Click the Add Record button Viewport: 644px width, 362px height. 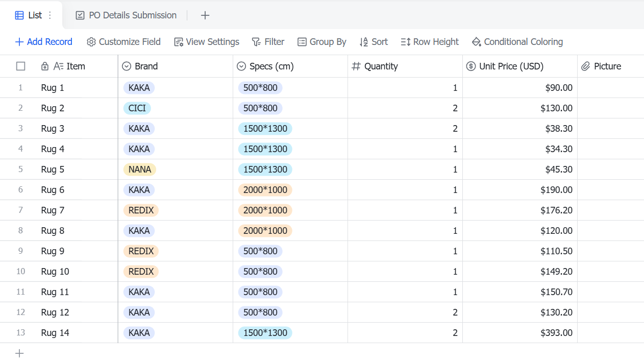pos(44,42)
